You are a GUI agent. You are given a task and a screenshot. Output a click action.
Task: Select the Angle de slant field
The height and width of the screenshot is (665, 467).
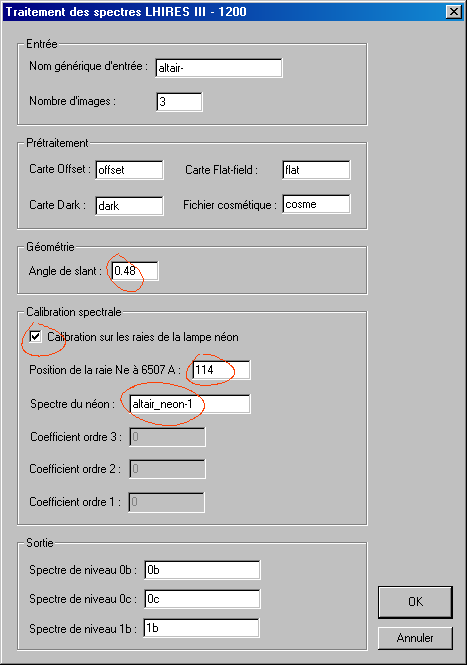(135, 271)
